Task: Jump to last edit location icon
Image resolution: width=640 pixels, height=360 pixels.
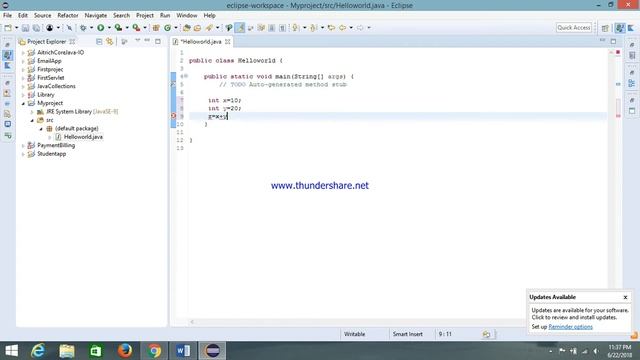Action: click(331, 28)
